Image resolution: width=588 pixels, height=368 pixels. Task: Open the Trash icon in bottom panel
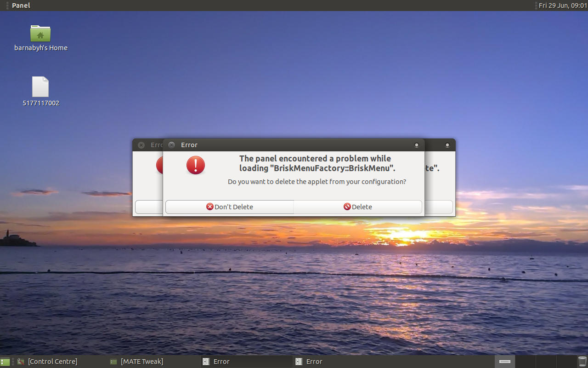582,361
